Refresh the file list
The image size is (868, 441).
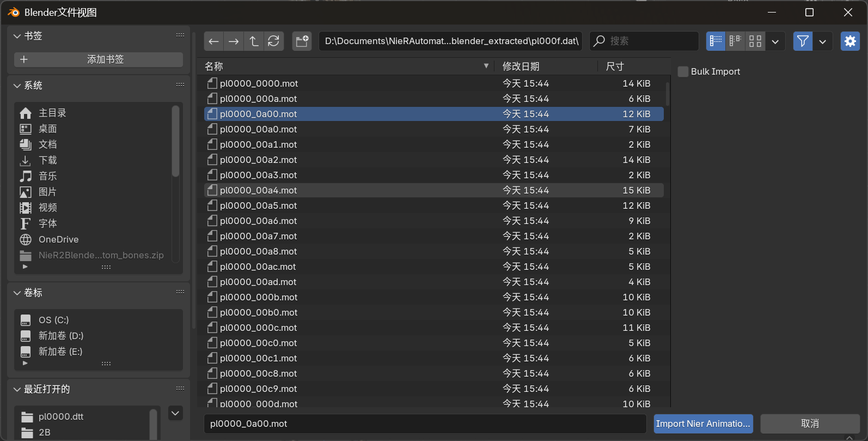click(x=274, y=41)
